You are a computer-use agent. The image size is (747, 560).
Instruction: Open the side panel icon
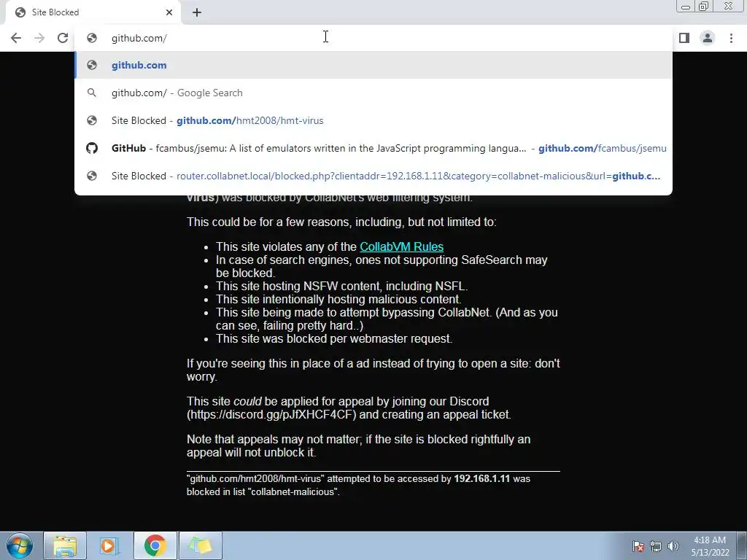pos(684,38)
